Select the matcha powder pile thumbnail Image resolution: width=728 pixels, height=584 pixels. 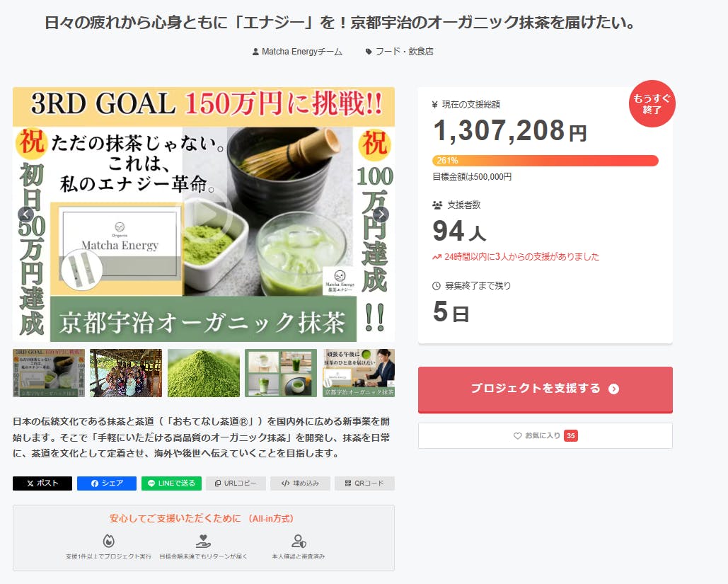204,373
